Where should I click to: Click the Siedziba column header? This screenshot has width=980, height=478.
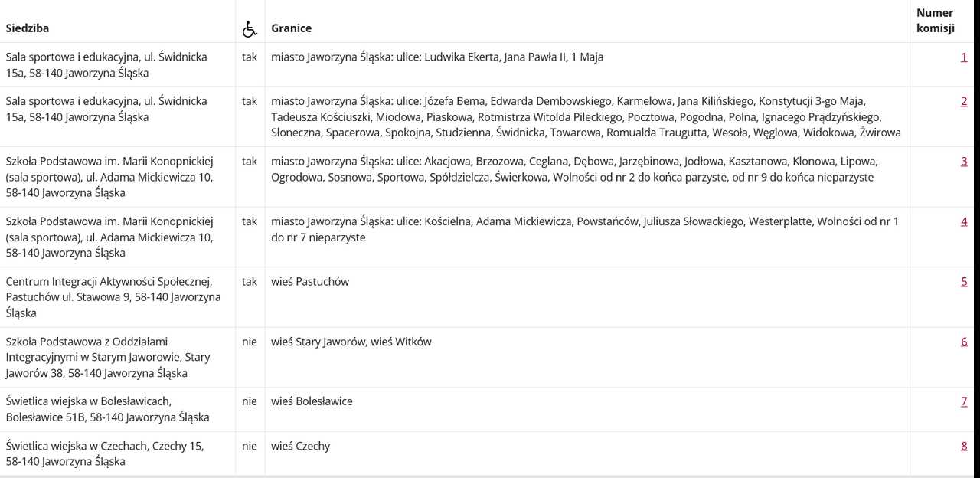point(28,28)
